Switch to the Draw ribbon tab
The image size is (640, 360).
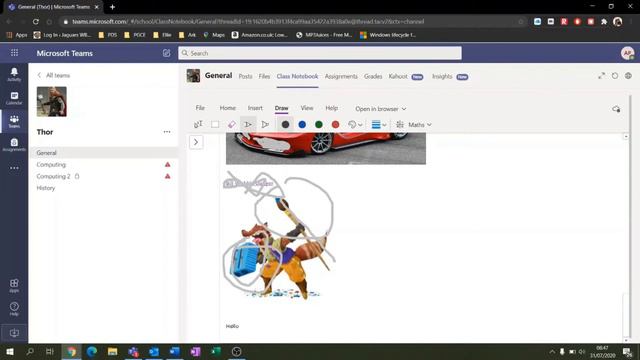281,108
